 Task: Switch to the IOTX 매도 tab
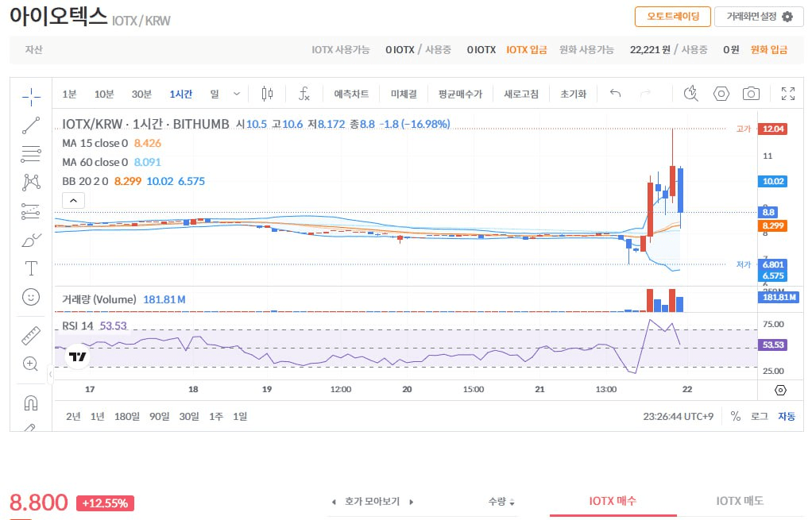[x=740, y=501]
